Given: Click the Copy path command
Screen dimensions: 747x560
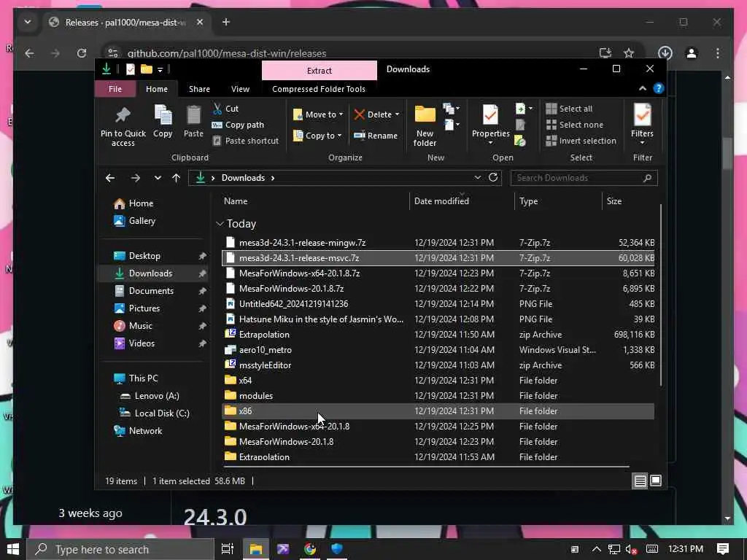Looking at the screenshot, I should (x=238, y=125).
